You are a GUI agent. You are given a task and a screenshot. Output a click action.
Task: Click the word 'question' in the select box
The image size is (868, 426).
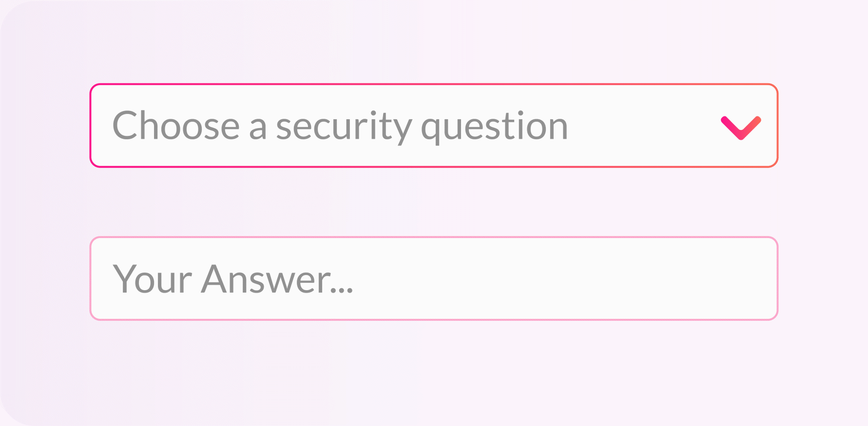495,128
